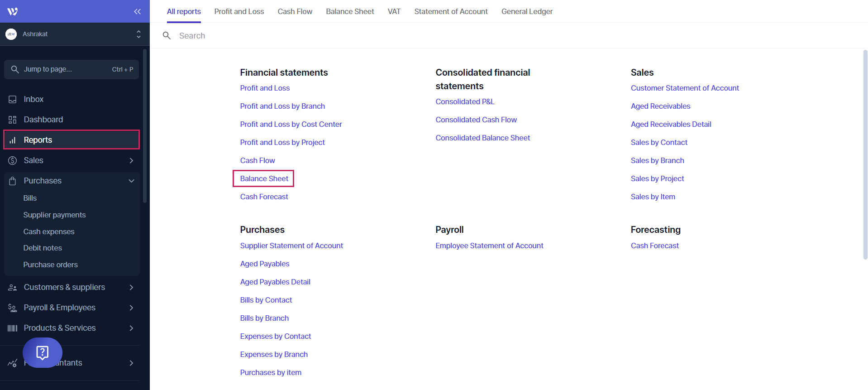Open the VAT tab
Screen dimensions: 868x390
[x=394, y=11]
